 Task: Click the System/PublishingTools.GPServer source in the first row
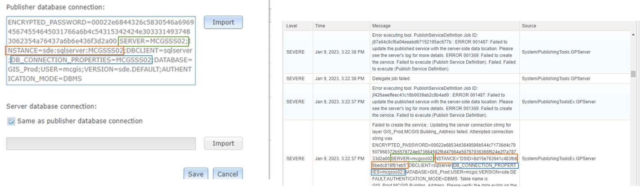pyautogui.click(x=556, y=52)
